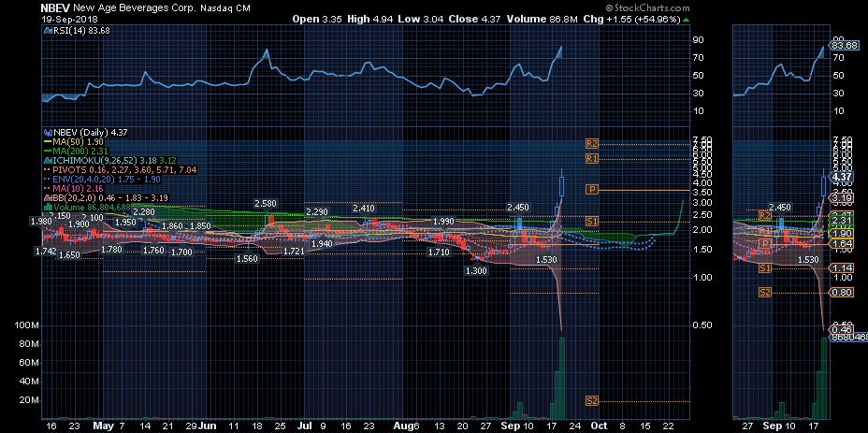Click the S1 pivot marker on main chart
Image resolution: width=868 pixels, height=433 pixels.
tap(592, 222)
